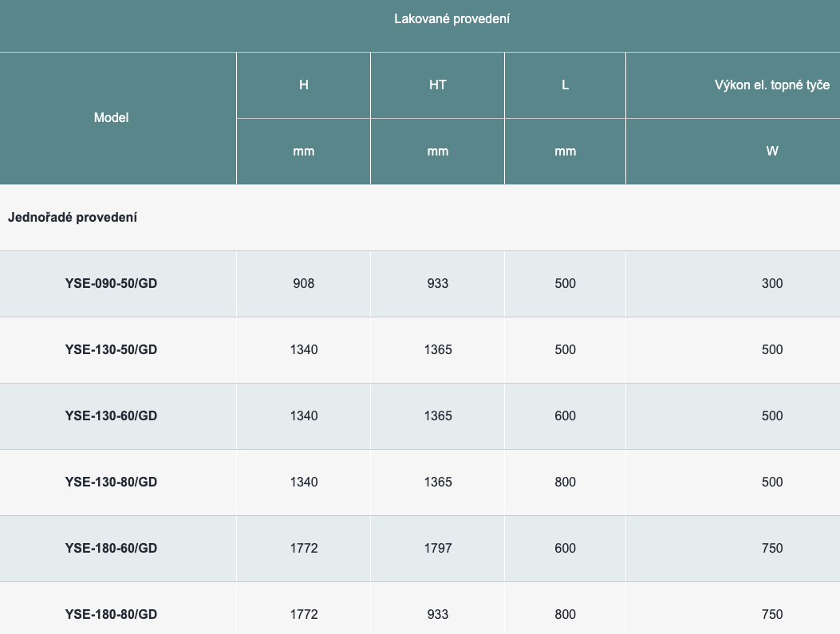Select the Model column header
Screen dimensions: 840x634
click(111, 118)
